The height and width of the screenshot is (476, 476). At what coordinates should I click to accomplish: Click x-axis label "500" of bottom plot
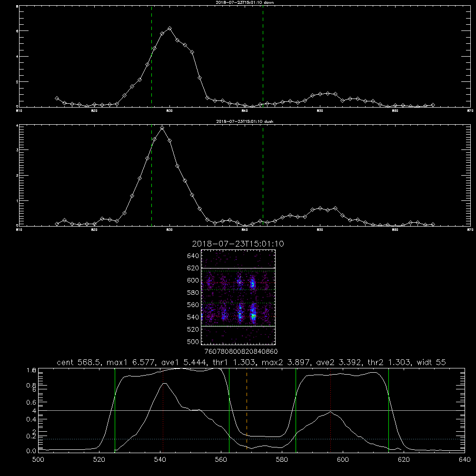tap(38, 460)
